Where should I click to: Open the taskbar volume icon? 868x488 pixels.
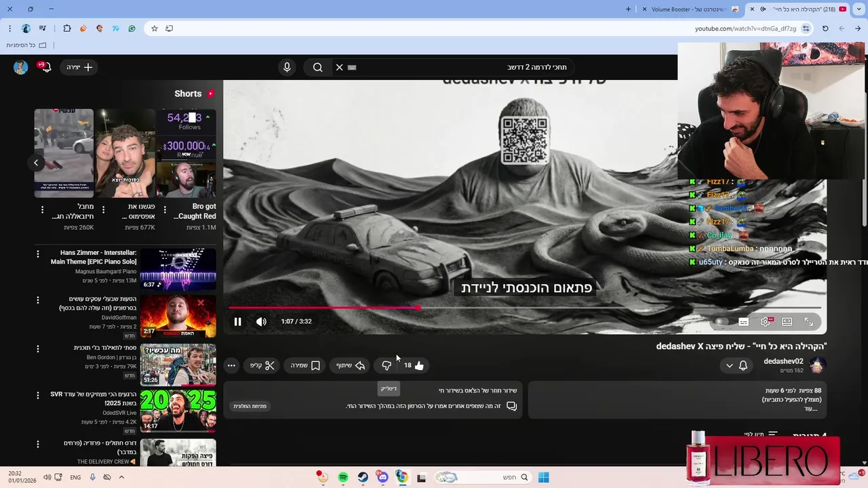(47, 477)
